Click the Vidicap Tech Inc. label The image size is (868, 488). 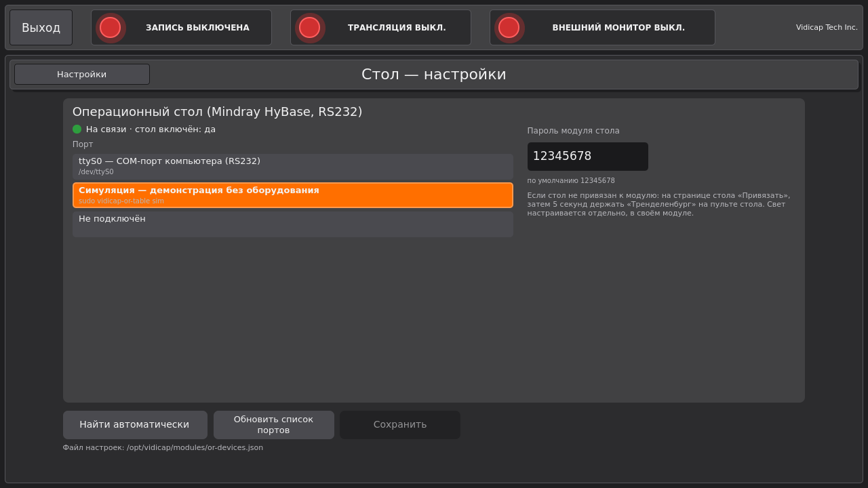tap(827, 28)
